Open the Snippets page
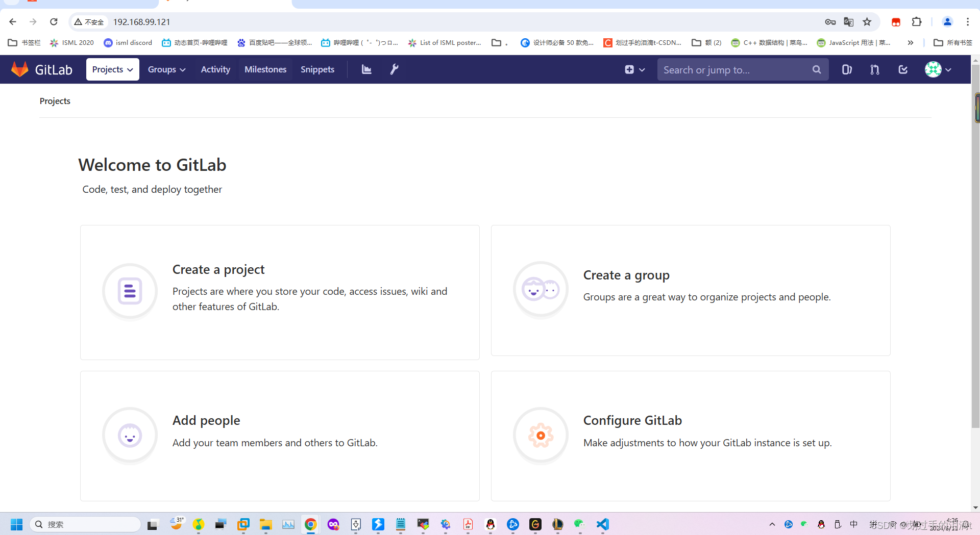Screen dimensions: 980x535 [317, 69]
